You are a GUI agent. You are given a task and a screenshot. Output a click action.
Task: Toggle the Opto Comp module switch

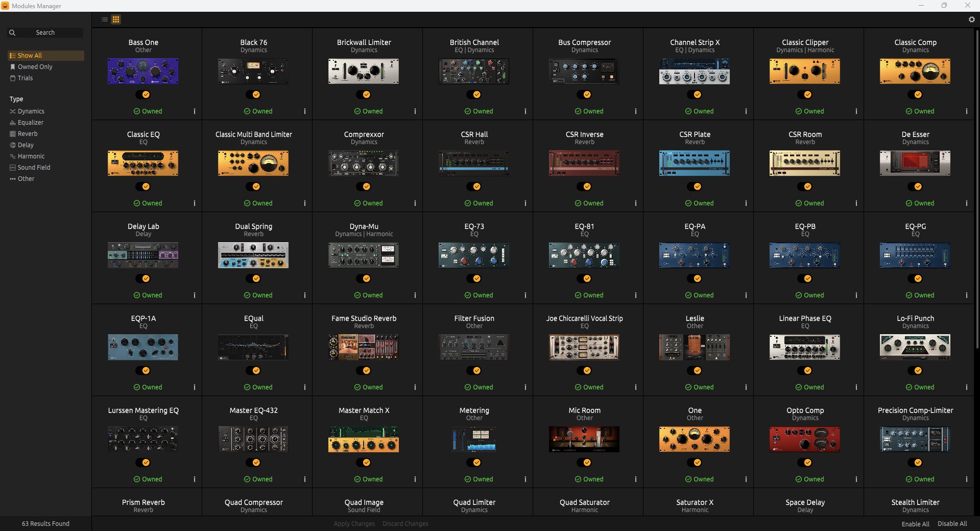805,463
